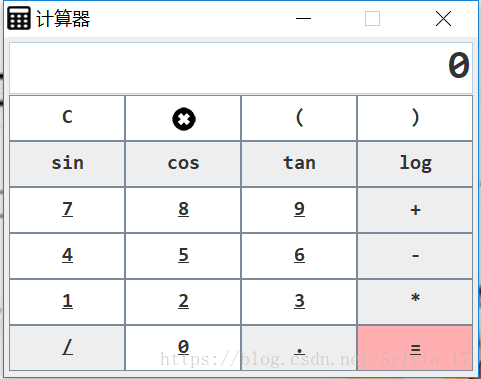Screen dimensions: 481x379
Task: Tap the digit 8 key
Action: (183, 210)
